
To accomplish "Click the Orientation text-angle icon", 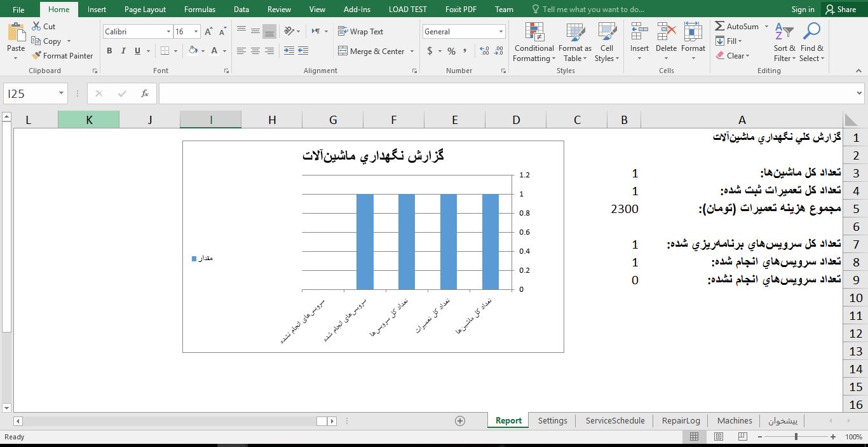I will [x=289, y=31].
